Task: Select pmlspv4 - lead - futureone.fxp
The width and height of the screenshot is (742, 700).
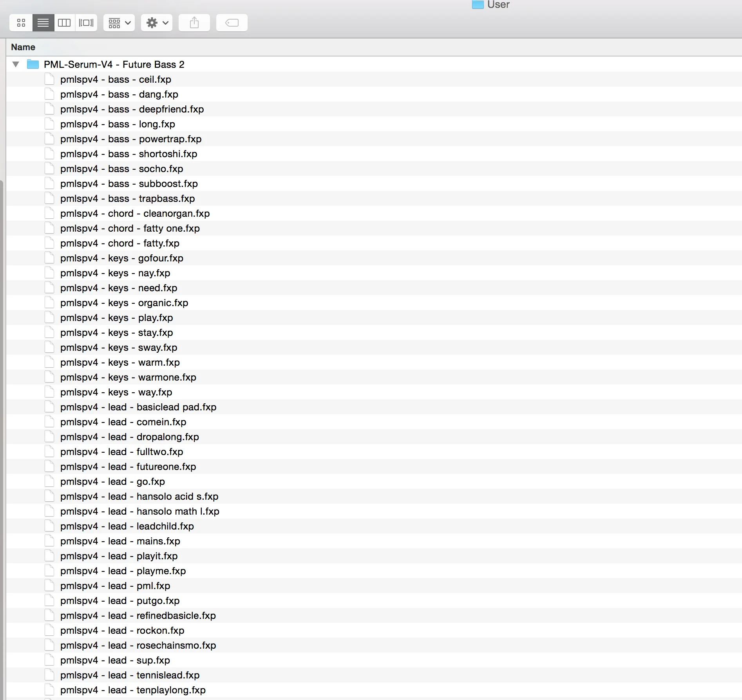Action: (128, 467)
